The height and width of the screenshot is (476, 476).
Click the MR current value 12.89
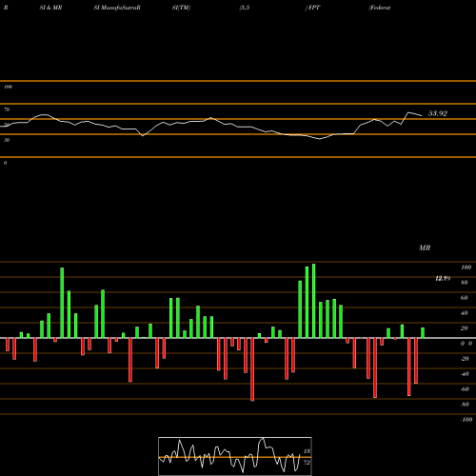(443, 279)
